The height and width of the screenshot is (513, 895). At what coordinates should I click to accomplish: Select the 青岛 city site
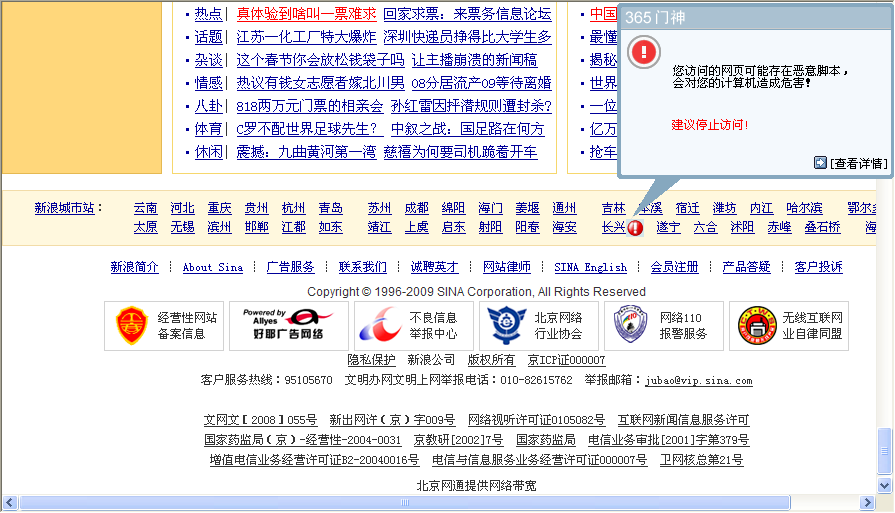[x=330, y=208]
